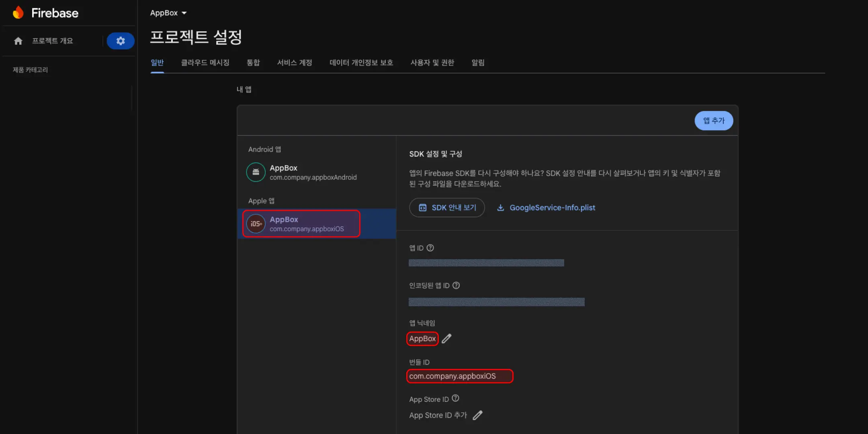The width and height of the screenshot is (868, 434).
Task: Click the Firebase wordmark
Action: tap(55, 13)
